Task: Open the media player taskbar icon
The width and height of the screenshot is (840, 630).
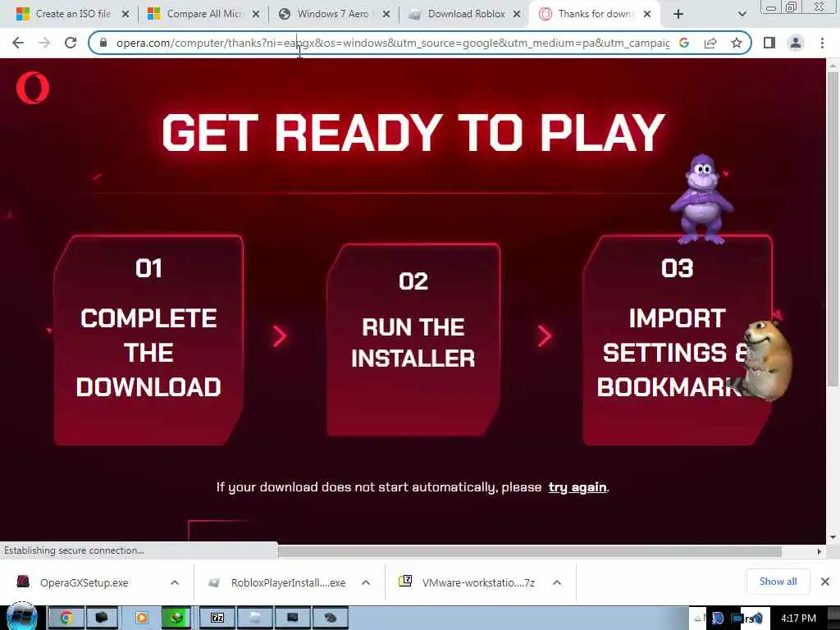Action: 141,618
